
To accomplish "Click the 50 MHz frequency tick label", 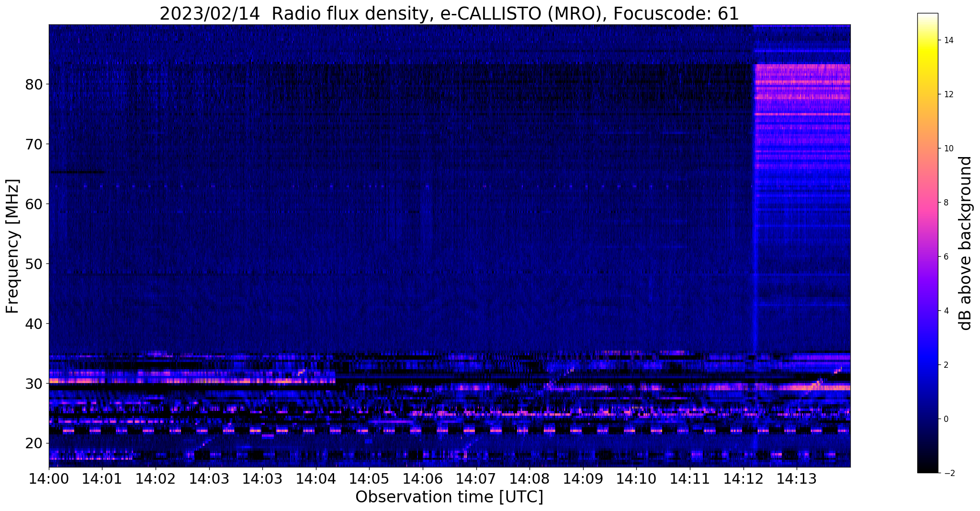I will coord(34,264).
